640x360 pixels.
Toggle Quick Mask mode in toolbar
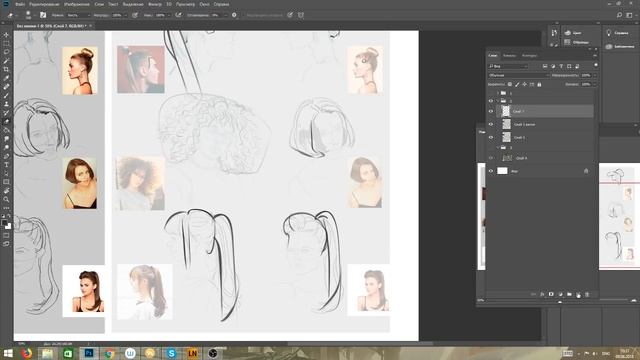pos(6,236)
